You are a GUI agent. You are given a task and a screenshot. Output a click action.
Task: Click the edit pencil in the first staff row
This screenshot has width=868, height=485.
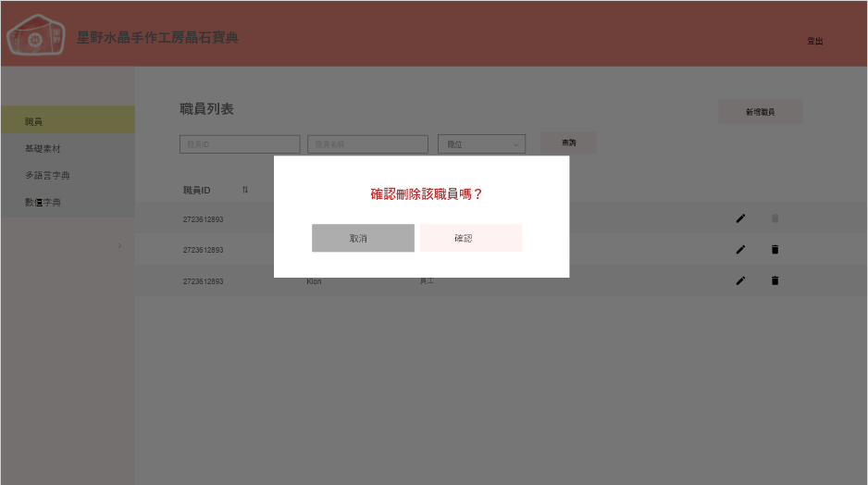tap(740, 218)
